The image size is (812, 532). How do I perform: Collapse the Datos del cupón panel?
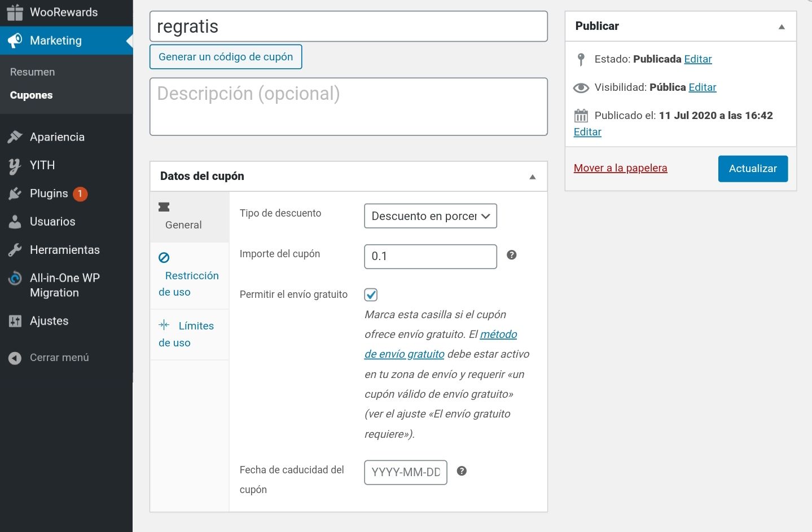(x=532, y=177)
